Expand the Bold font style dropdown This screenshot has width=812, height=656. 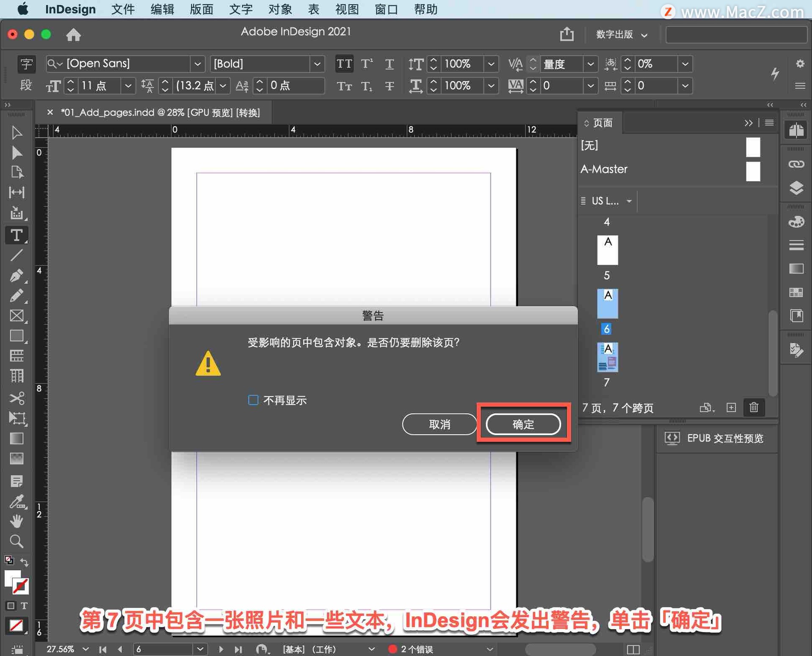317,64
